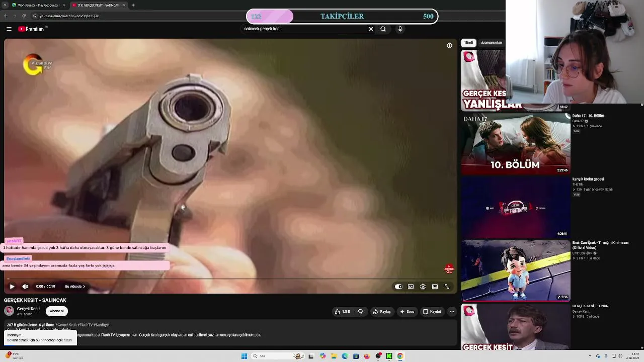
Task: Click the youtube.com address bar URL
Action: pos(69,16)
